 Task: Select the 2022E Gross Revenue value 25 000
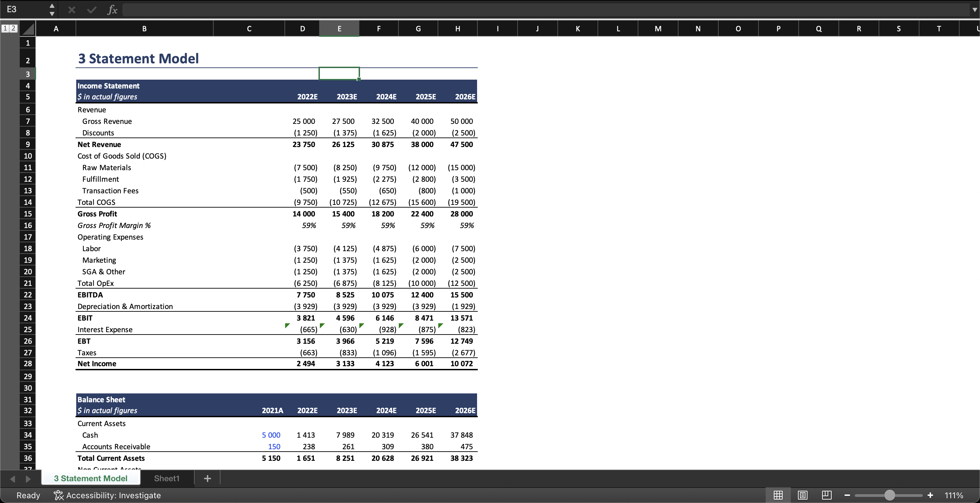[304, 121]
